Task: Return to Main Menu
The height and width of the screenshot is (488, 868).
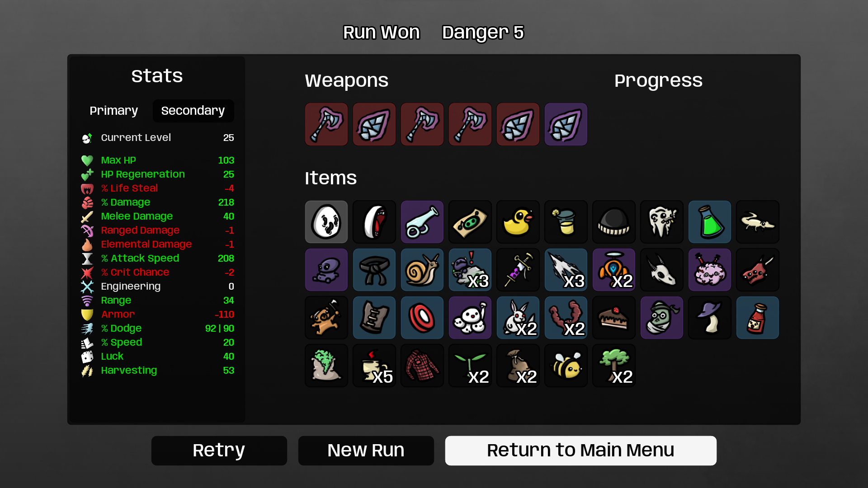Action: pos(580,450)
